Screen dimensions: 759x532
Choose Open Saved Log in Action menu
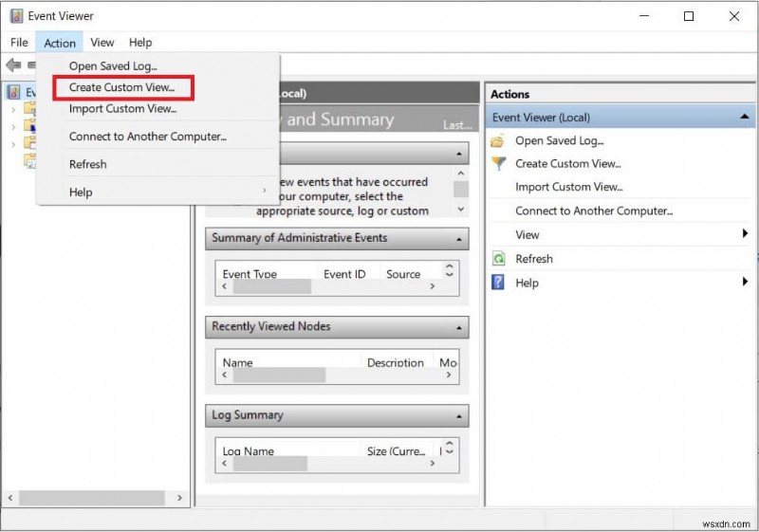113,65
